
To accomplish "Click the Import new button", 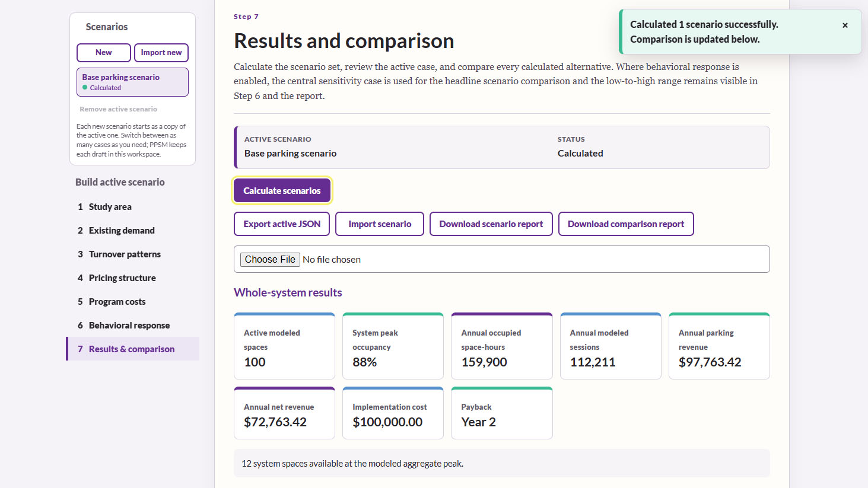I will coord(161,53).
